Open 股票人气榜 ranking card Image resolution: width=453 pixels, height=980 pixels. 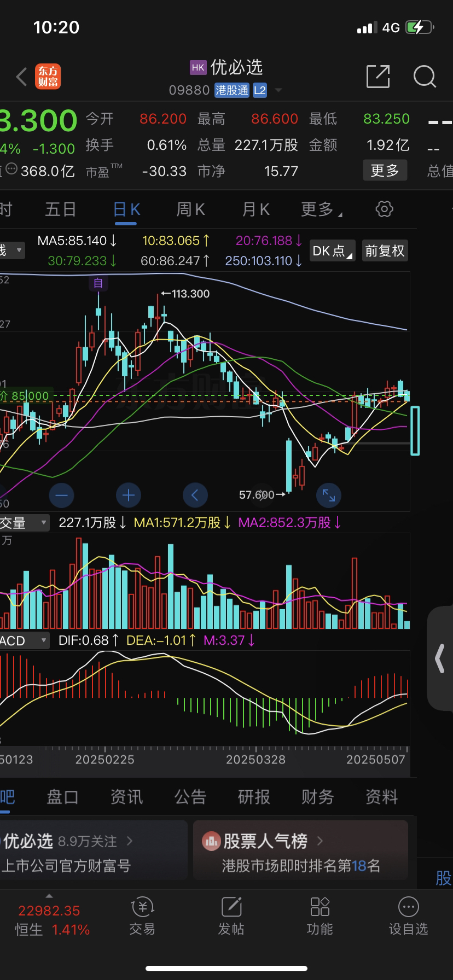pyautogui.click(x=301, y=850)
